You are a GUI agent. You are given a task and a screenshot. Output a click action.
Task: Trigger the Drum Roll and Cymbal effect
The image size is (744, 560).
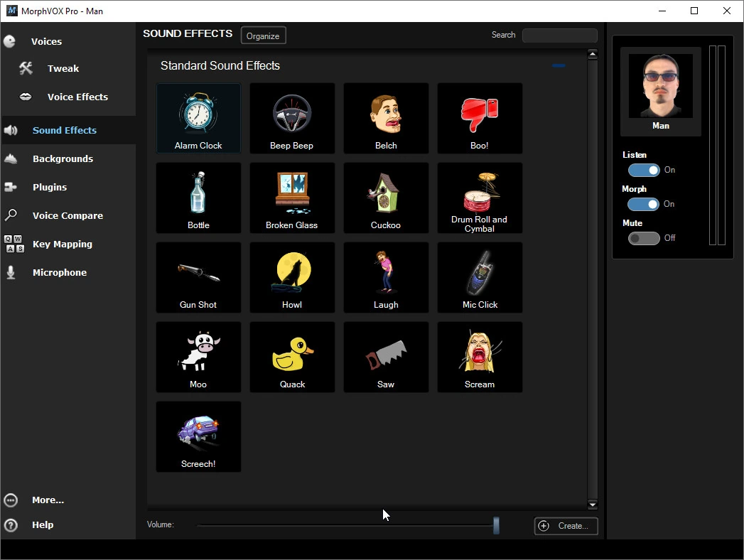pyautogui.click(x=480, y=198)
